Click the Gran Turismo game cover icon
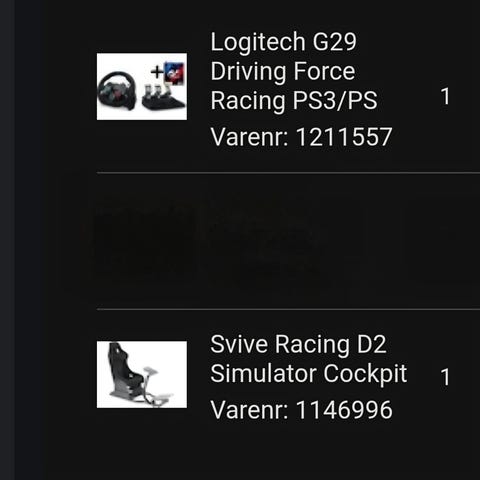 (175, 73)
